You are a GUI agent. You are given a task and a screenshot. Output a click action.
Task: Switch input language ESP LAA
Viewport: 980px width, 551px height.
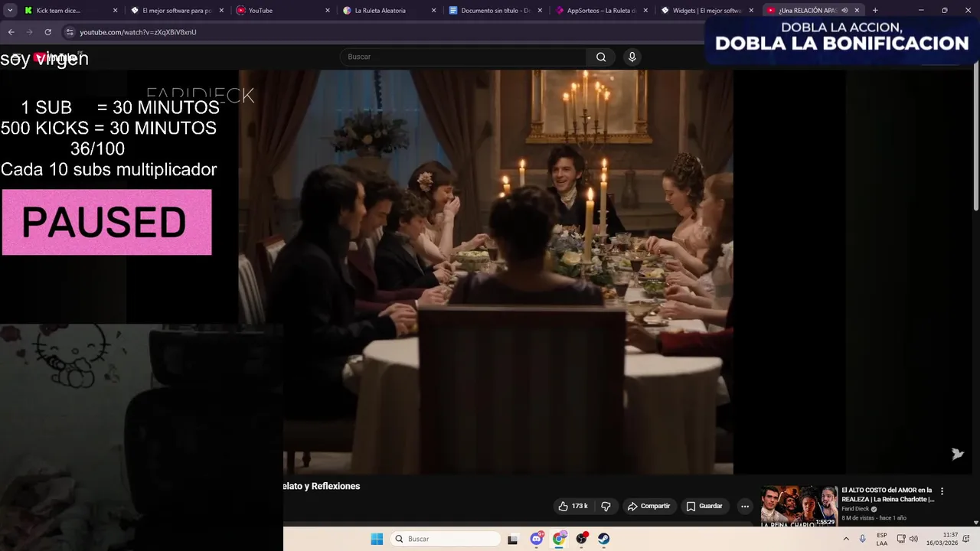click(x=882, y=539)
